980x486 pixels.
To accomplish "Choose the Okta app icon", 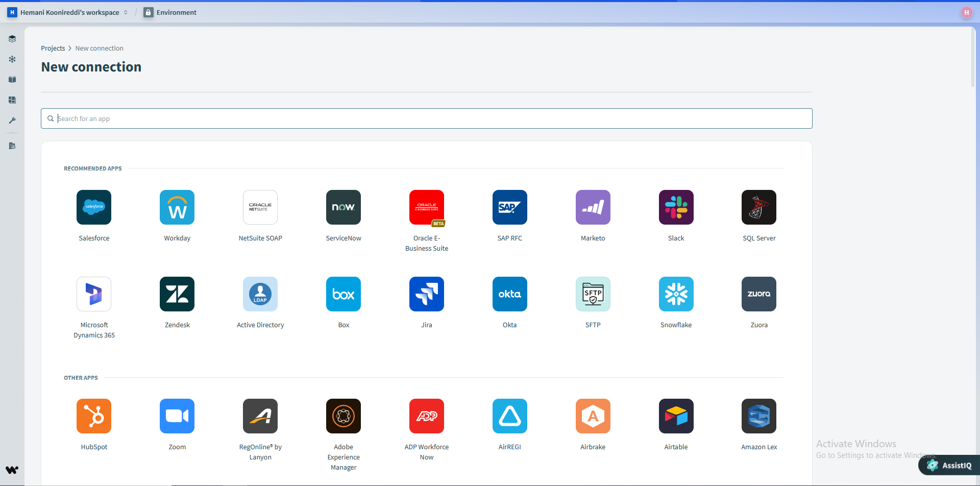I will pyautogui.click(x=510, y=294).
